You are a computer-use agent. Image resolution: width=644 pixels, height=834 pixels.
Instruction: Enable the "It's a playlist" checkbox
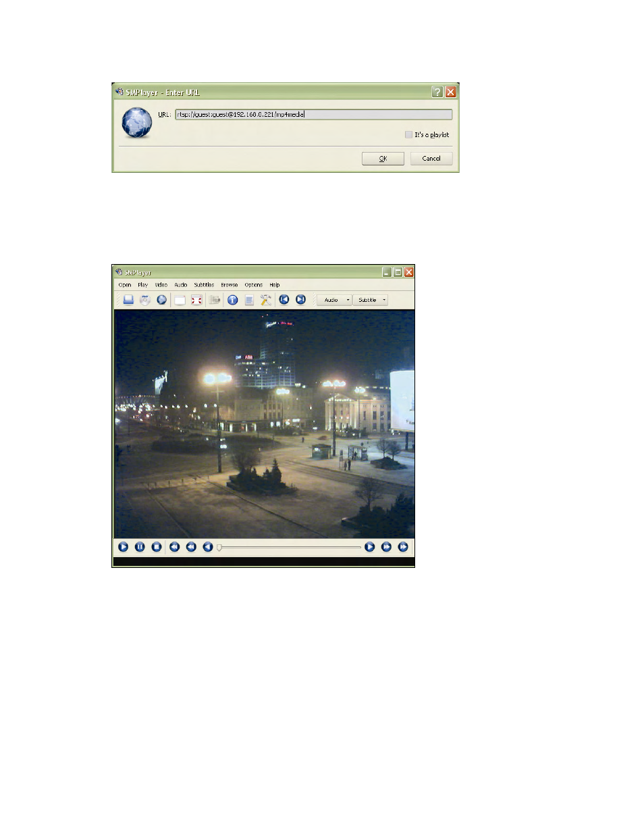[x=408, y=134]
